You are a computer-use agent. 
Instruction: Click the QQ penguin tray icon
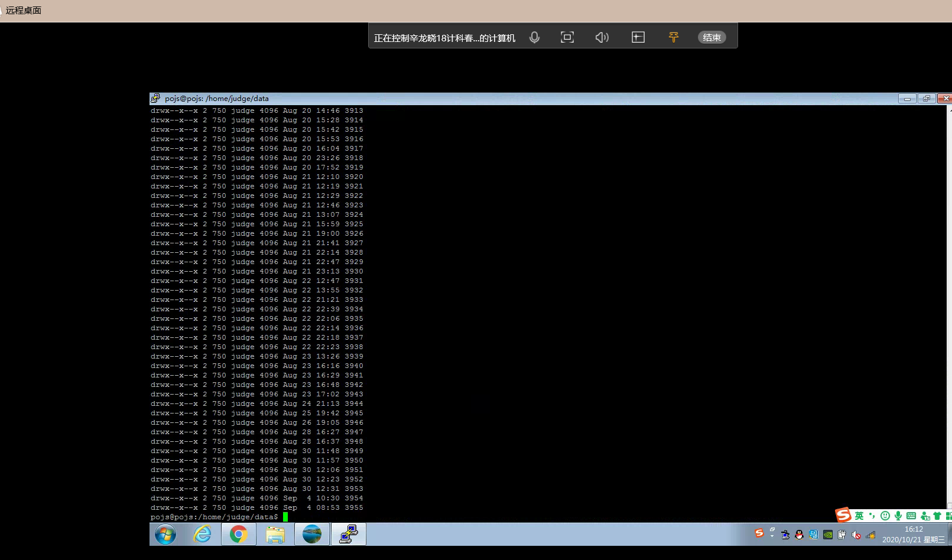pyautogui.click(x=800, y=535)
